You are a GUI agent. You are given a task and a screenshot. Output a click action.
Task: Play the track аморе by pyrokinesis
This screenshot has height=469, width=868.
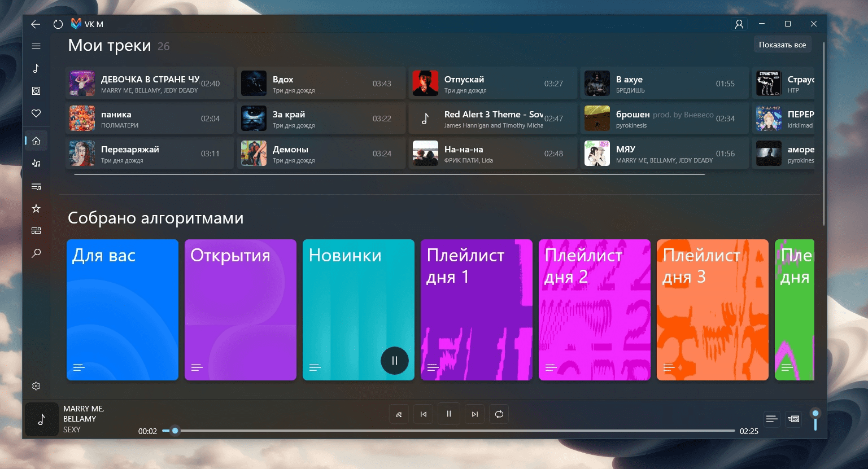coord(783,154)
